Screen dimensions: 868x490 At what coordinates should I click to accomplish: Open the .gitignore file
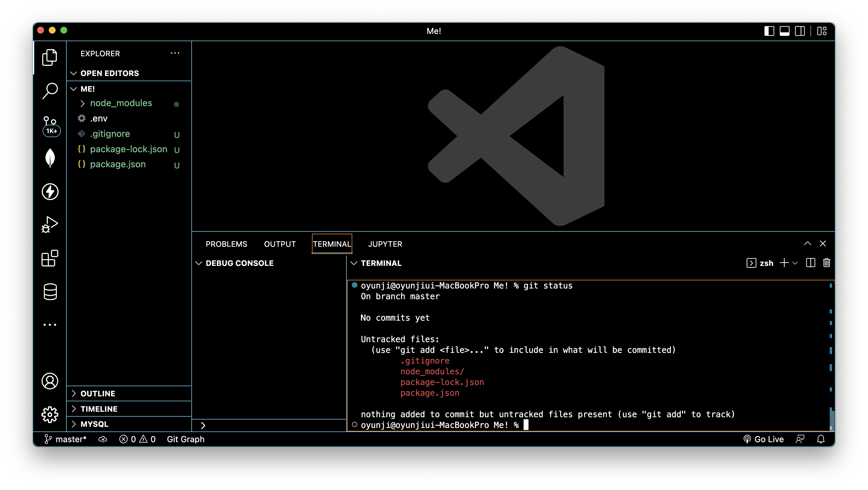coord(129,134)
